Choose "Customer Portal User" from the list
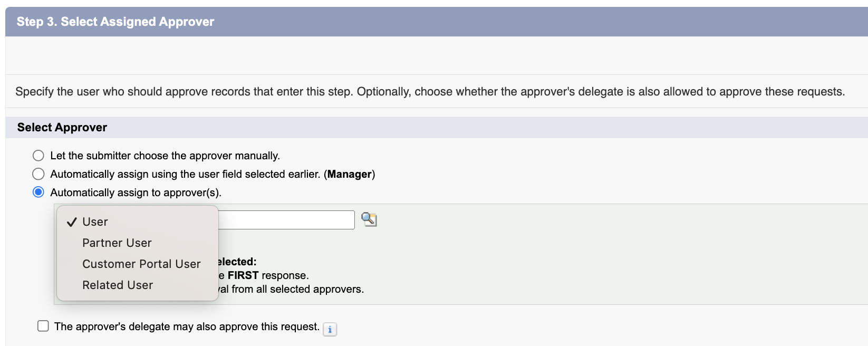The width and height of the screenshot is (868, 346). pos(141,264)
